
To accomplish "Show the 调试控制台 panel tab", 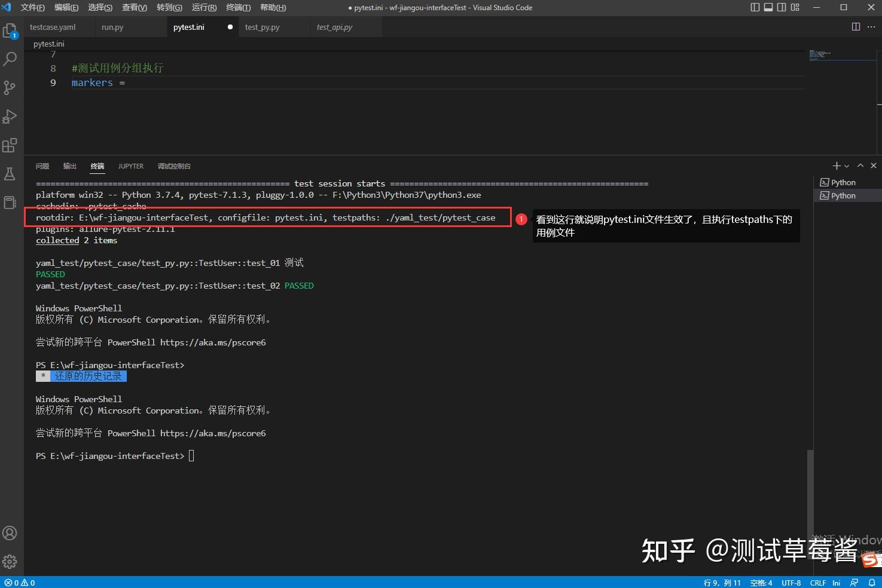I will [174, 166].
